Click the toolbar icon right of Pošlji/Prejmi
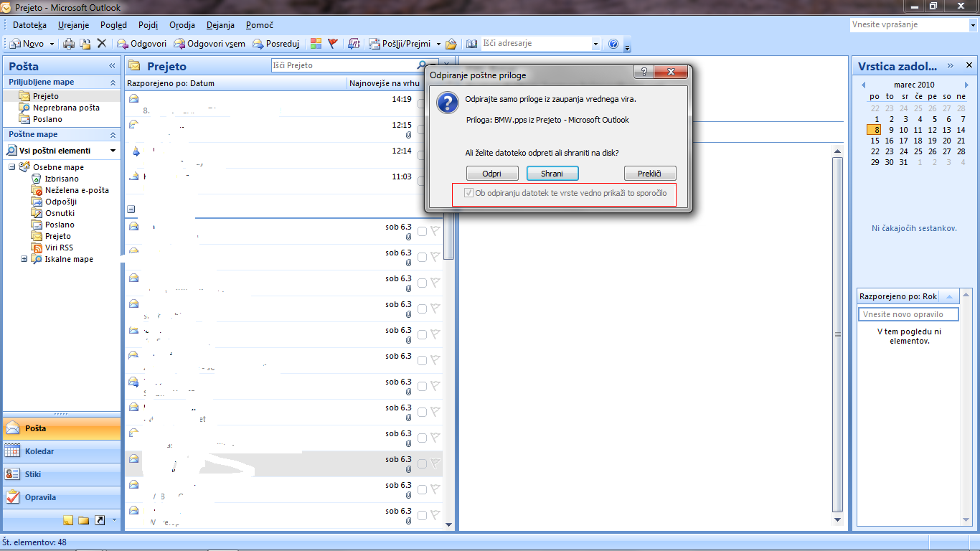 tap(451, 44)
